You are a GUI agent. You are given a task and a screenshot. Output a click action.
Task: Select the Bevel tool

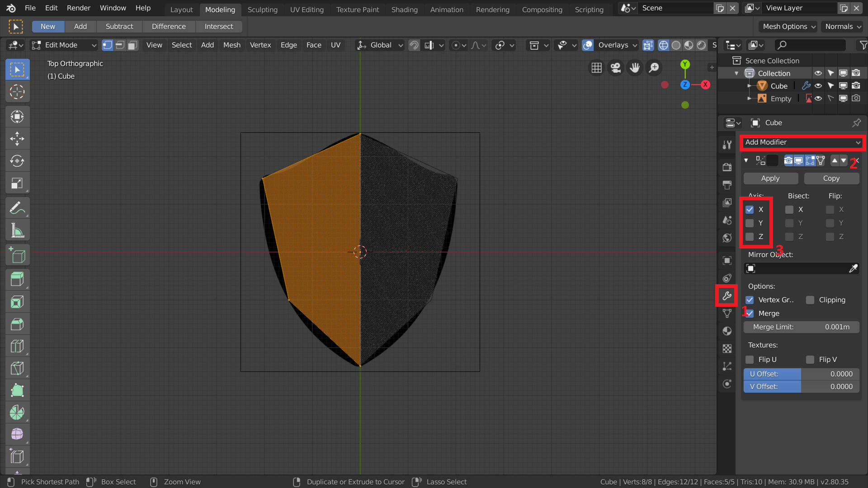tap(17, 324)
